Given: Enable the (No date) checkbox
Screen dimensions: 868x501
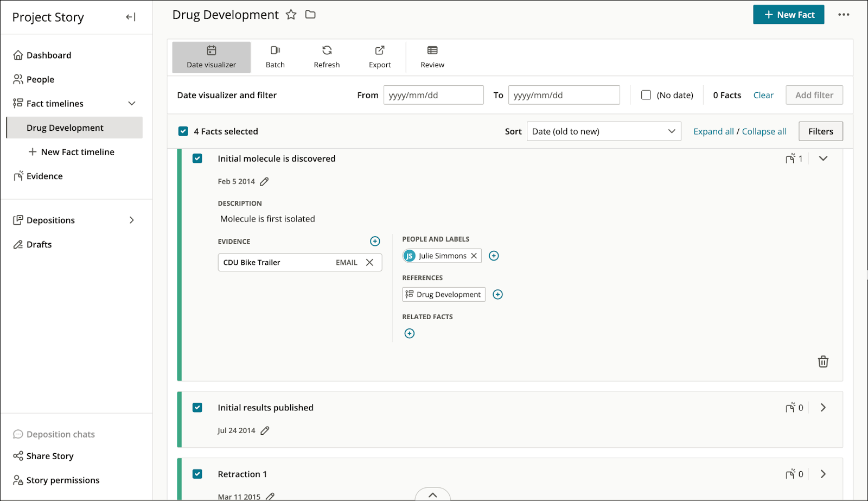Looking at the screenshot, I should (646, 94).
